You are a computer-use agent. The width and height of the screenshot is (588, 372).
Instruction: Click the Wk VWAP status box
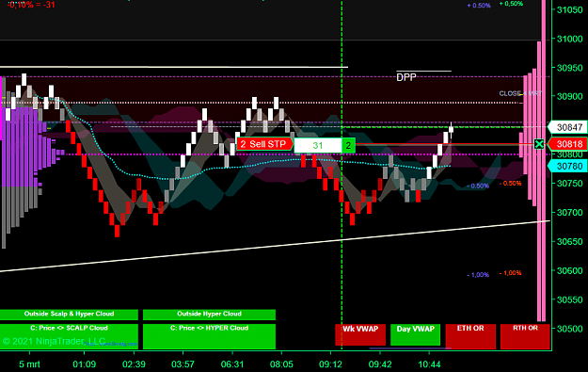pos(360,335)
